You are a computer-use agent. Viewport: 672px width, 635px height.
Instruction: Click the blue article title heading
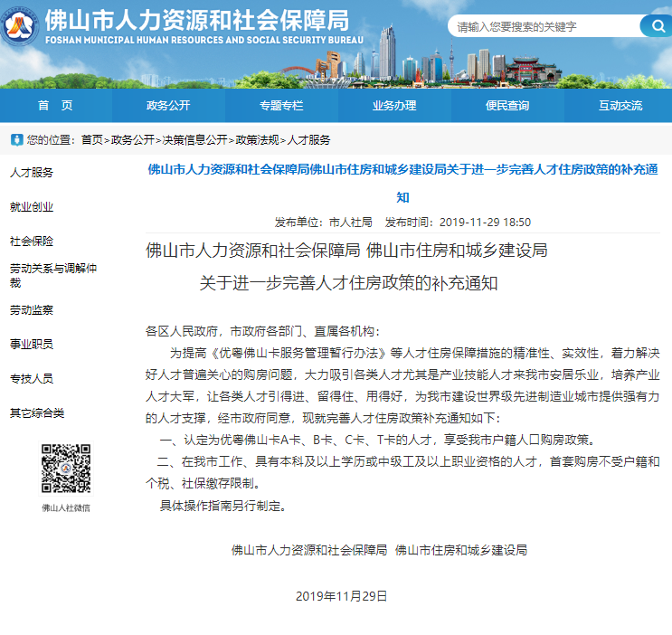[402, 183]
